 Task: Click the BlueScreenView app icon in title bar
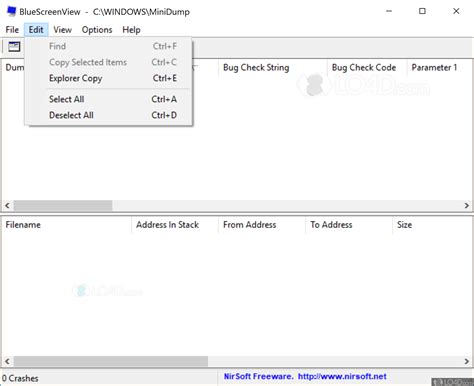pyautogui.click(x=12, y=11)
